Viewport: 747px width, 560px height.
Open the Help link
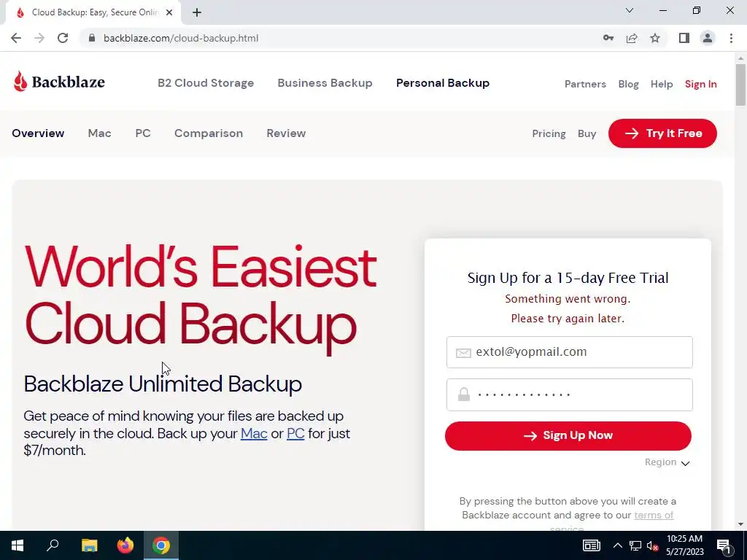pos(662,85)
